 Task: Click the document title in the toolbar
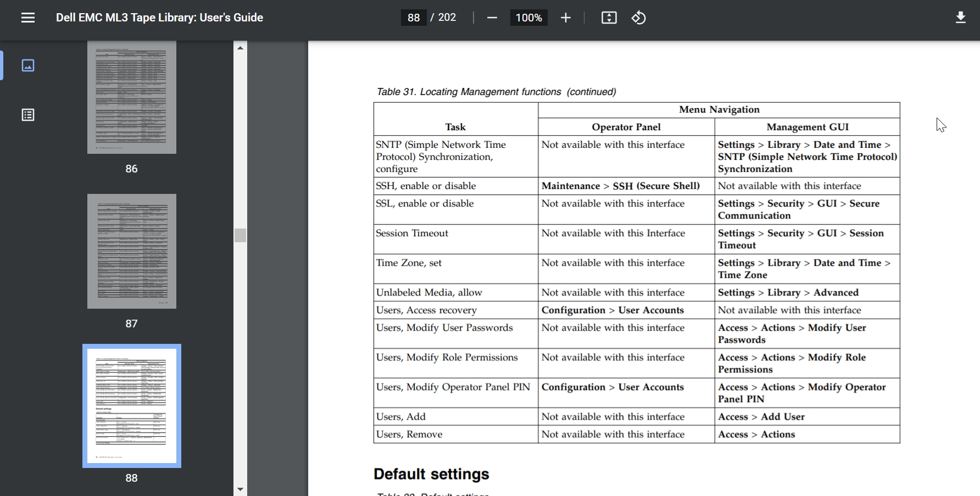coord(159,18)
